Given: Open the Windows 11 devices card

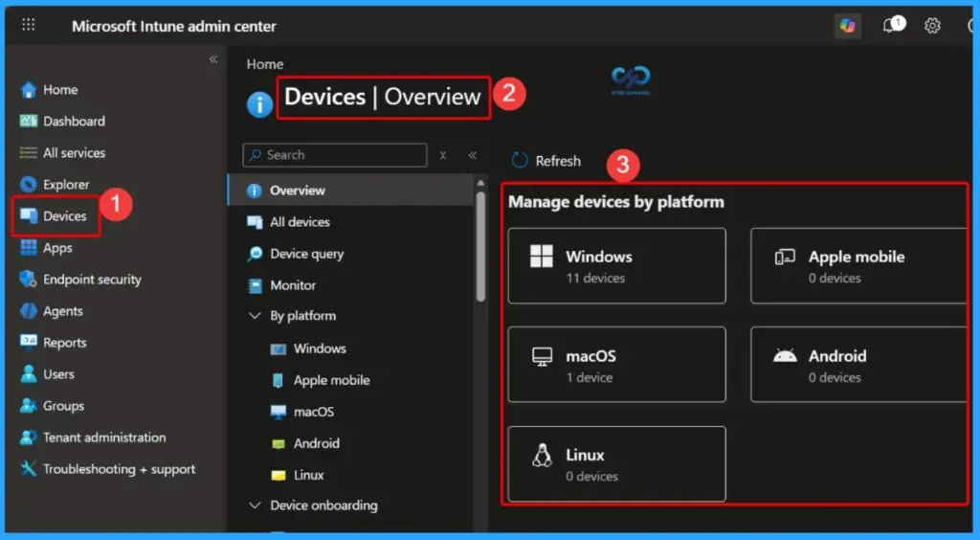Looking at the screenshot, I should coord(617,266).
